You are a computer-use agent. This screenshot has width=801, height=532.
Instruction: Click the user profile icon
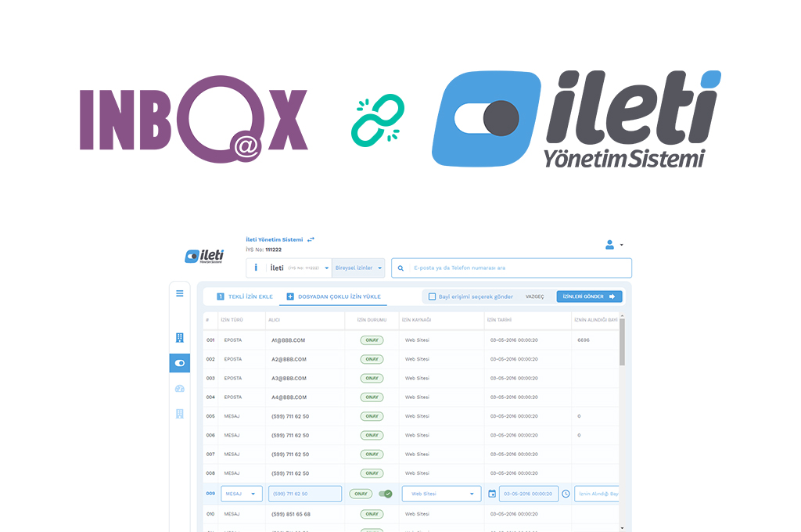(x=610, y=245)
